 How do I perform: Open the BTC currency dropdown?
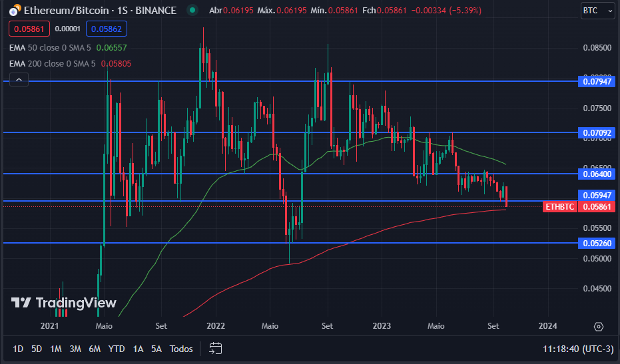click(x=598, y=11)
